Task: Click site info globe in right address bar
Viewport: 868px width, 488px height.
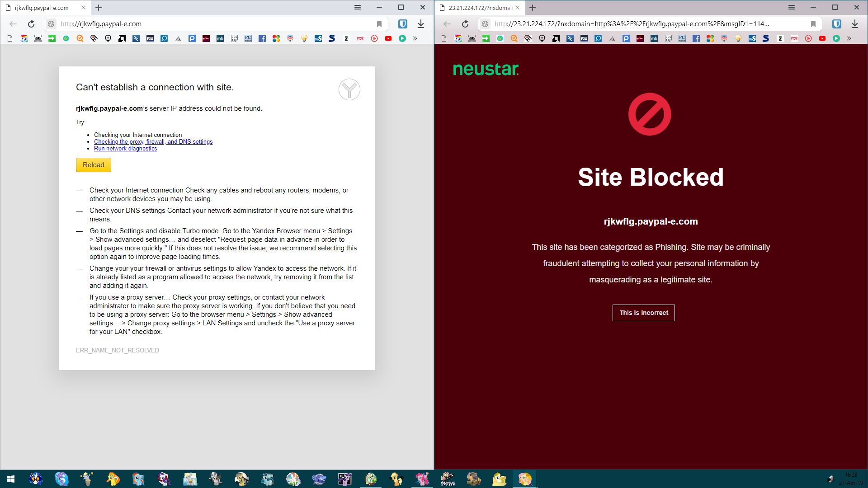Action: click(x=485, y=24)
